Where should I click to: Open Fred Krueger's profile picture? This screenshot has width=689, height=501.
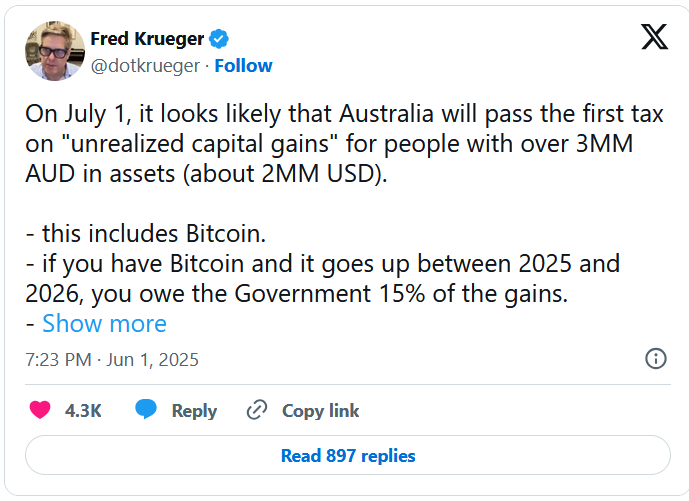coord(55,51)
